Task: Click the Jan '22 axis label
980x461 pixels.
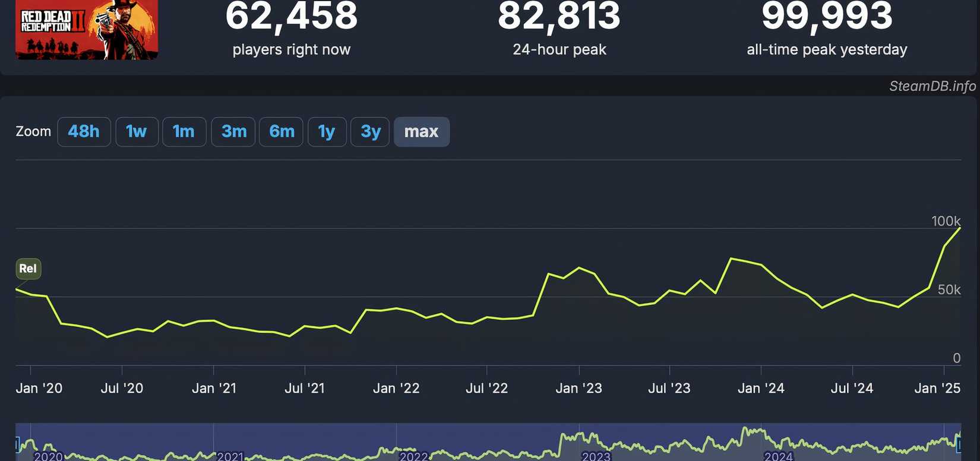Action: pos(396,388)
